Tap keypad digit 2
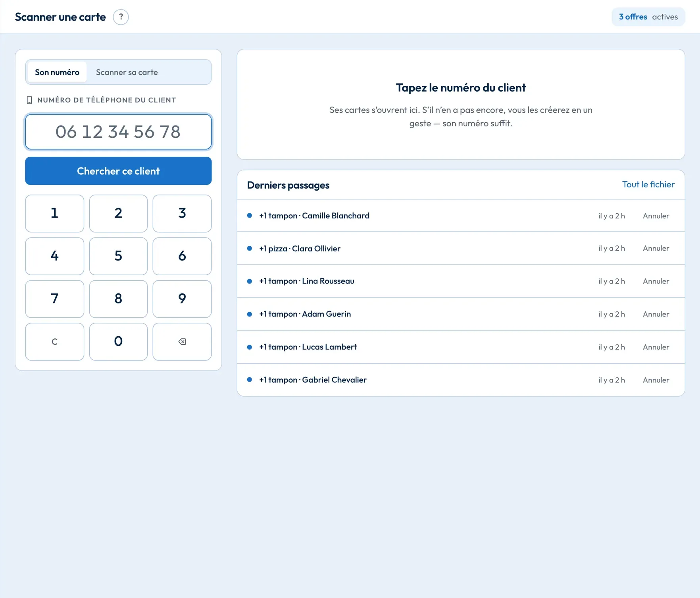Screen dimensions: 700x598 [x=118, y=213]
